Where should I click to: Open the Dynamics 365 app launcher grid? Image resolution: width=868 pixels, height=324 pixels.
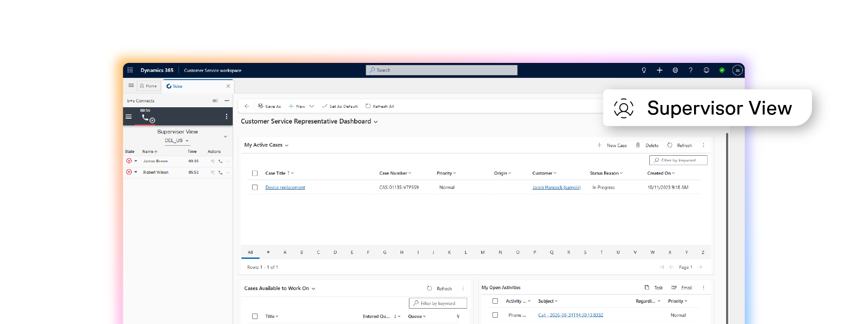(x=130, y=70)
